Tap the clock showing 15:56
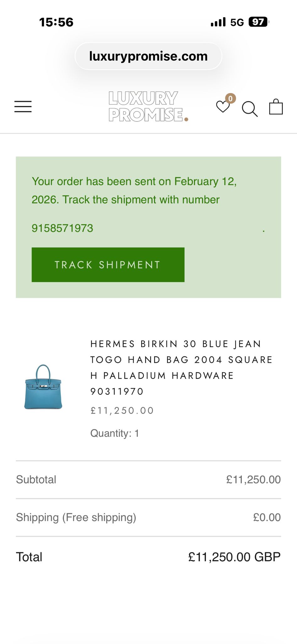297x644 pixels. tap(57, 22)
